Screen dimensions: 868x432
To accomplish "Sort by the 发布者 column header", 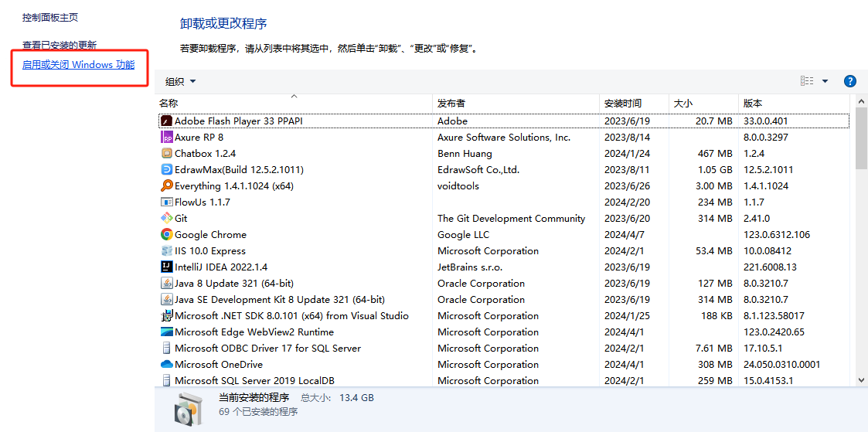I will click(x=516, y=103).
